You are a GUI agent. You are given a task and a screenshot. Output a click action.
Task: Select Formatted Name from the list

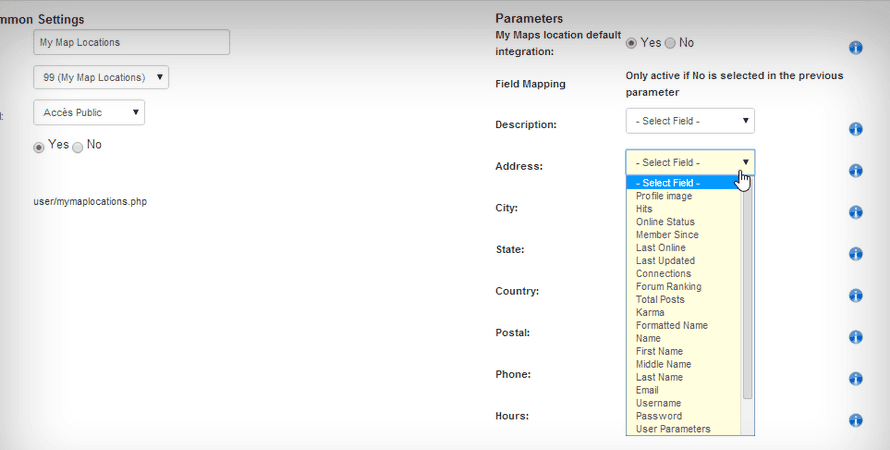[x=671, y=325]
